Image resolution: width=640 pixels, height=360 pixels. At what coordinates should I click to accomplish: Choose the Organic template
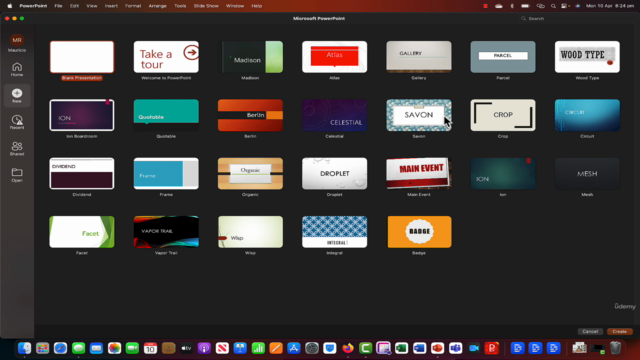coord(250,173)
